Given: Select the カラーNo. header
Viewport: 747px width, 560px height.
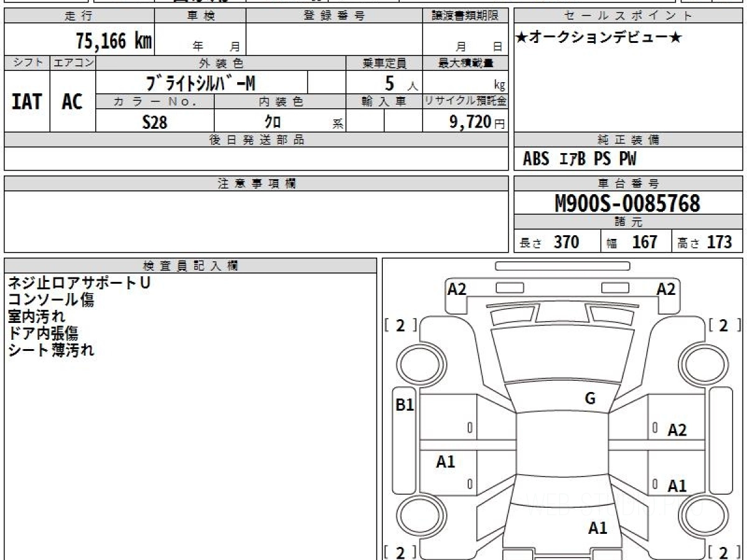Looking at the screenshot, I should tap(155, 101).
